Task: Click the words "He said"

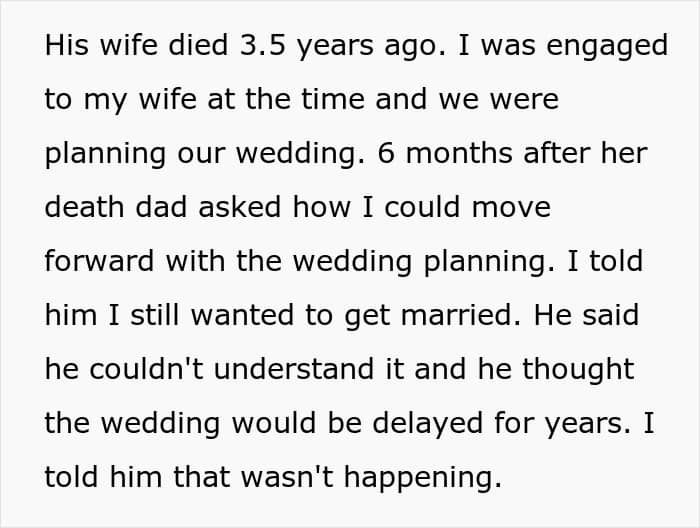Action: (587, 315)
